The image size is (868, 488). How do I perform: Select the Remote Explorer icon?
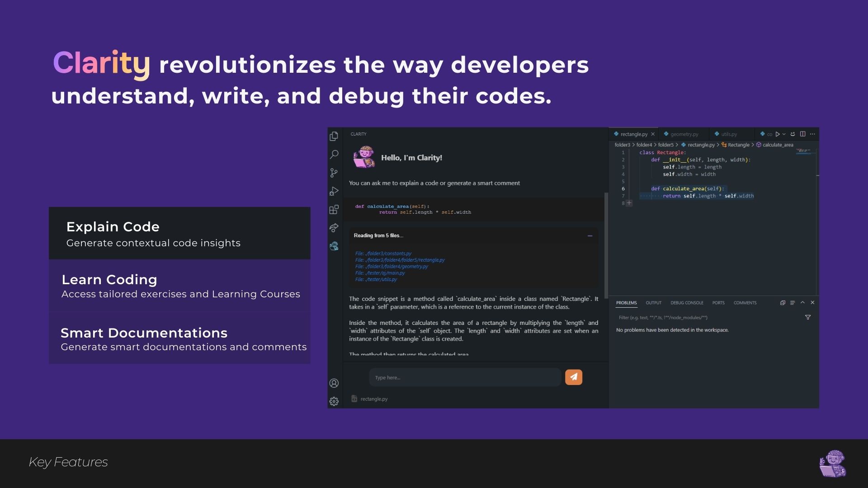click(x=334, y=228)
